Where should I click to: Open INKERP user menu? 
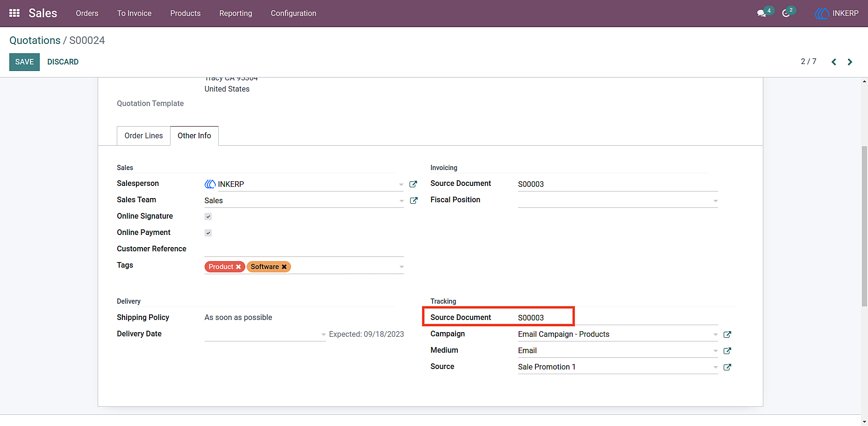837,13
